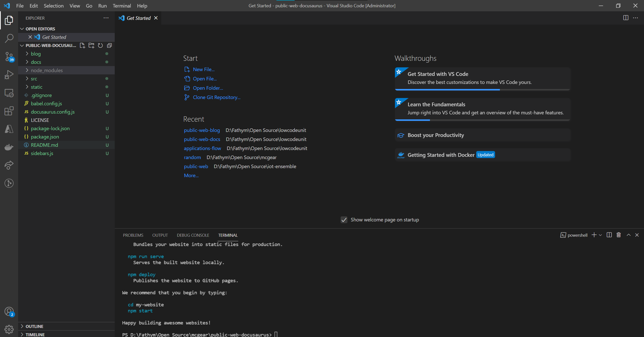Kill terminal with trash icon

tap(619, 235)
